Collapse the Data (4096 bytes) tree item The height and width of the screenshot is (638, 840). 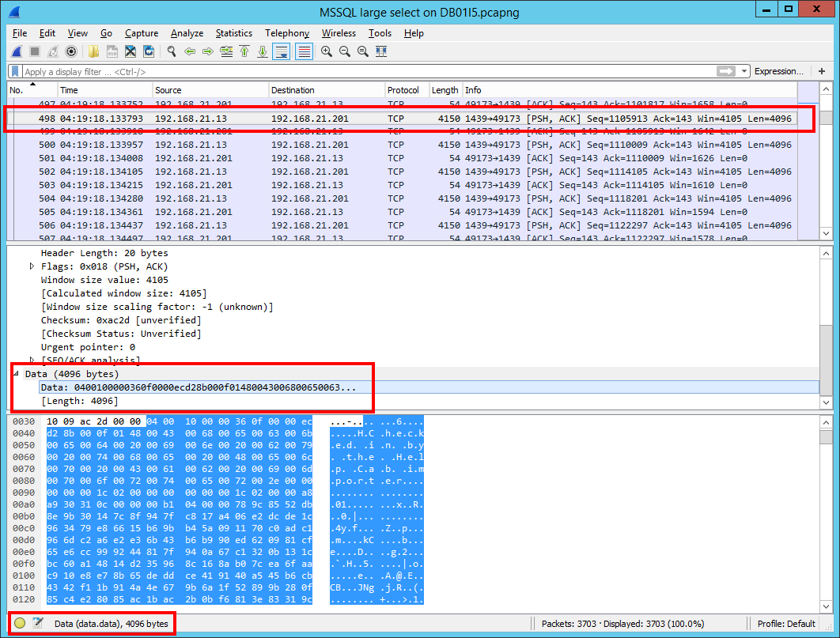(16, 374)
